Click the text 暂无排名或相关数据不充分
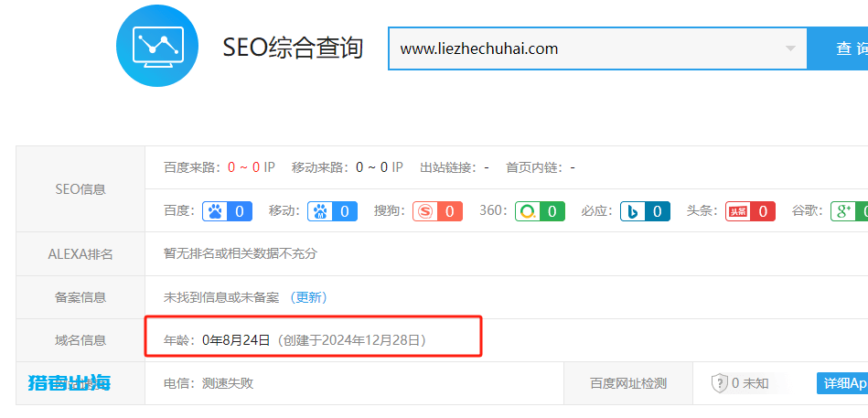Screen dimensions: 868x418 tap(241, 254)
